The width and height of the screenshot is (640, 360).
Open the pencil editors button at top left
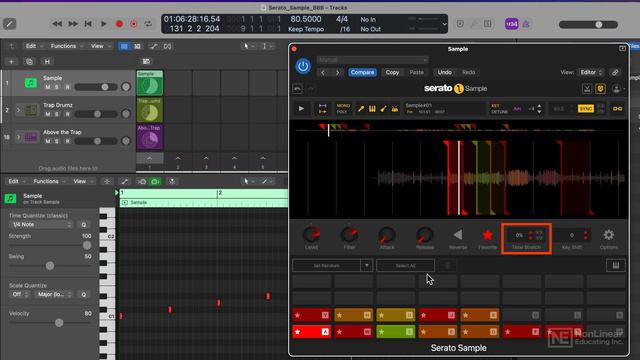9,24
